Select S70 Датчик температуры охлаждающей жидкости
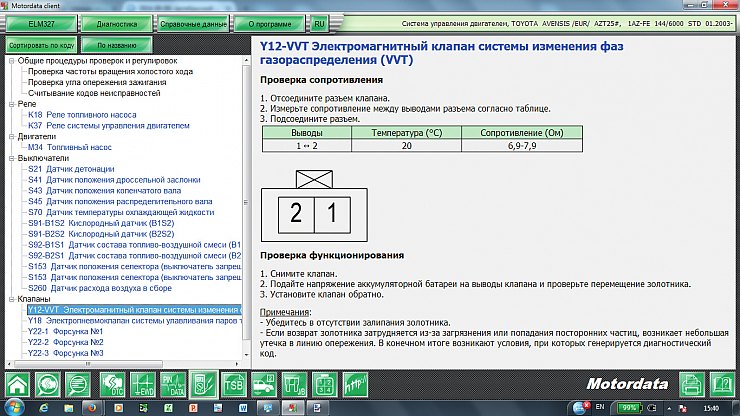Viewport: 740px width, 416px height. 121,212
